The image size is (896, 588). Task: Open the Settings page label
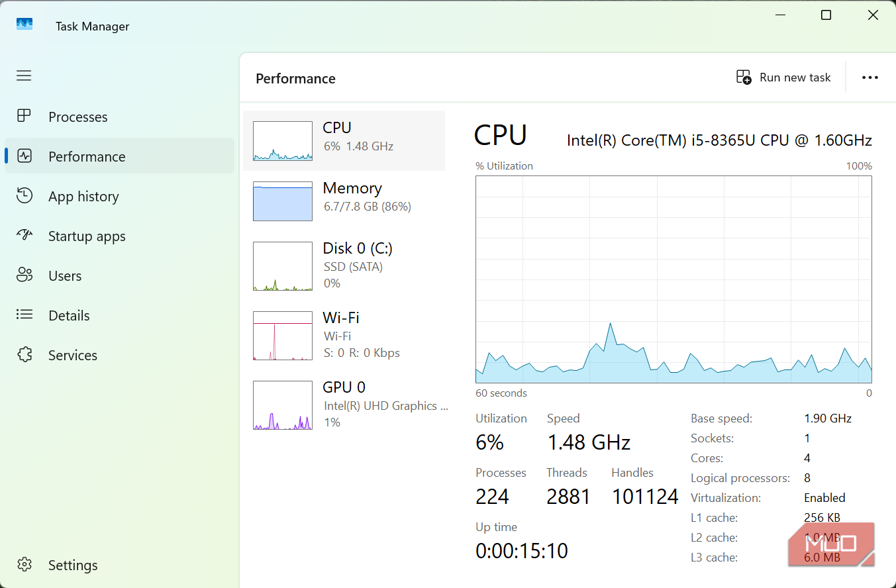pos(73,565)
